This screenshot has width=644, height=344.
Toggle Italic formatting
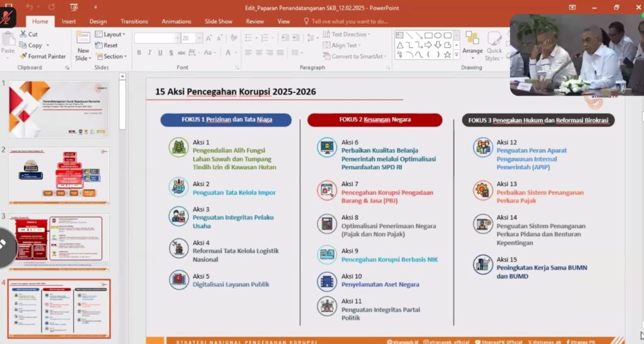(x=150, y=53)
